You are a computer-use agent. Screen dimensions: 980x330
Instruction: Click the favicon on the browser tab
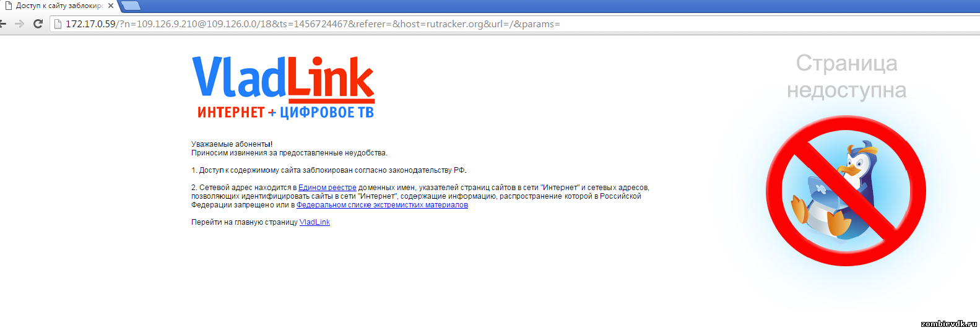point(8,6)
